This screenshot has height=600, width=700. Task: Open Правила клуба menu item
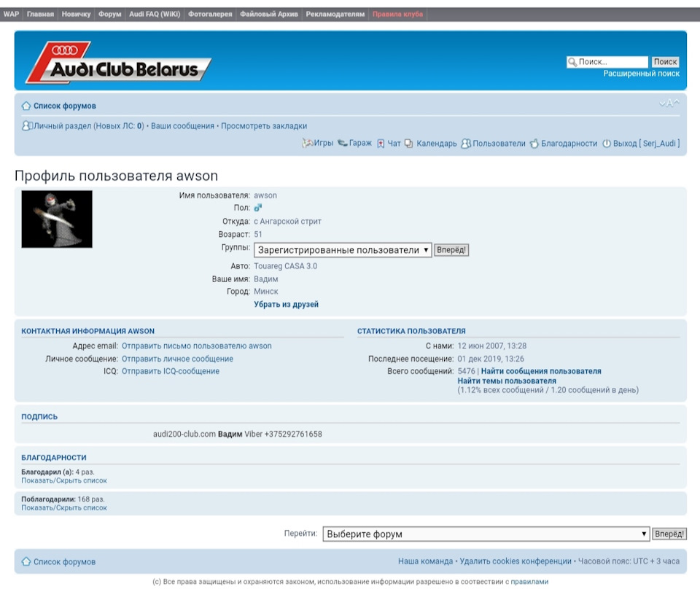398,14
